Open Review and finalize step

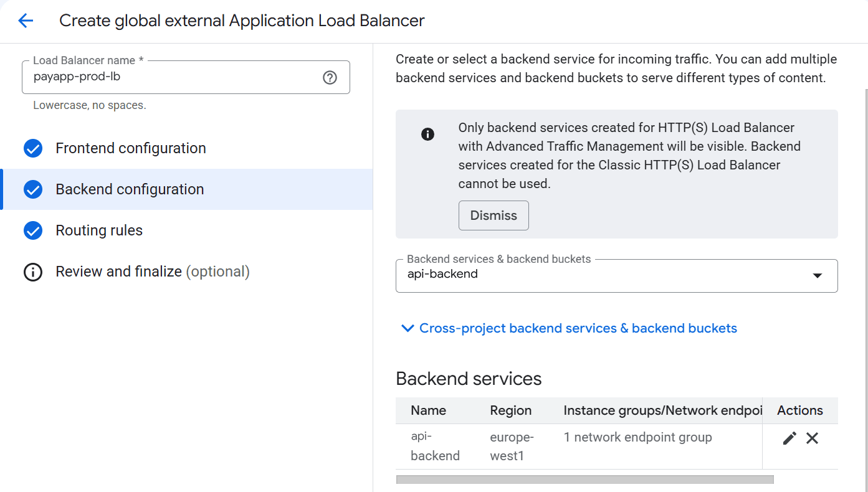[186, 272]
